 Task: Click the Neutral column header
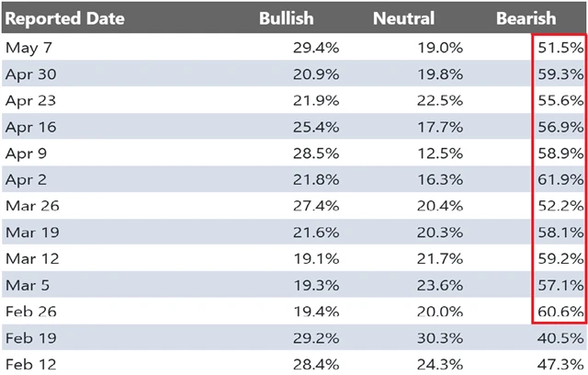[x=403, y=17]
